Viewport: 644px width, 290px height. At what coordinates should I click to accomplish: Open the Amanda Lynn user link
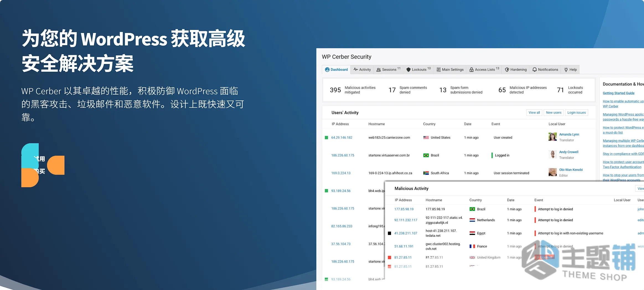(569, 134)
